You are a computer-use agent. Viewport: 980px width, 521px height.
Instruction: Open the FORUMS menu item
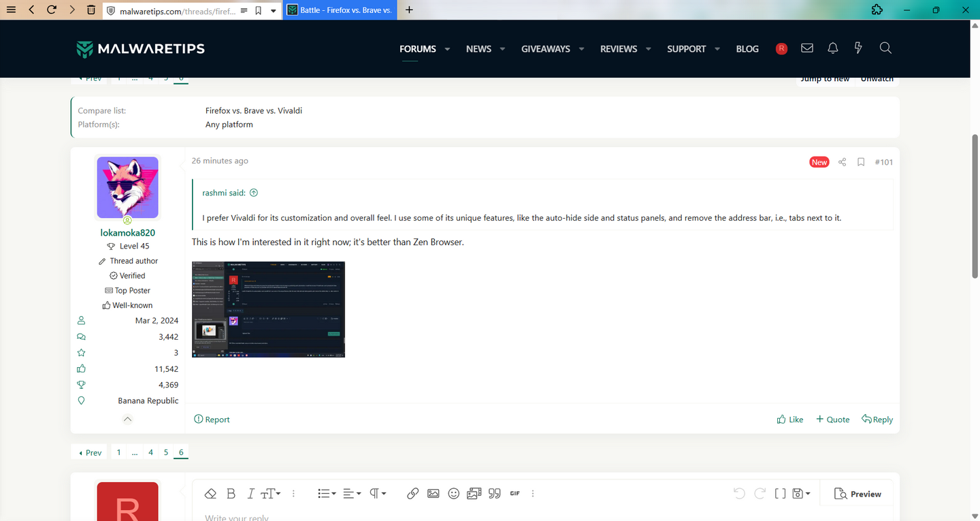tap(418, 49)
